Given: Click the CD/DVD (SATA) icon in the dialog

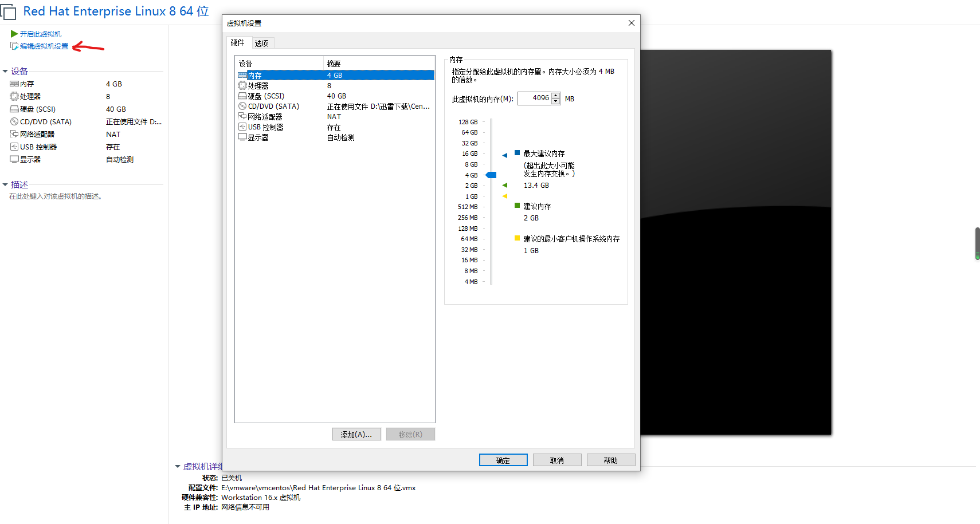Looking at the screenshot, I should tap(242, 106).
